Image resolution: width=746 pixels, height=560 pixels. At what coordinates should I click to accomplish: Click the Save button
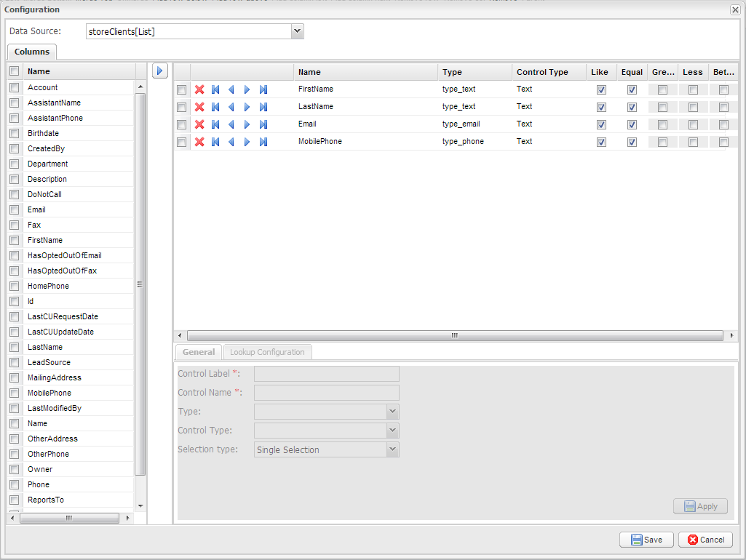tap(646, 540)
